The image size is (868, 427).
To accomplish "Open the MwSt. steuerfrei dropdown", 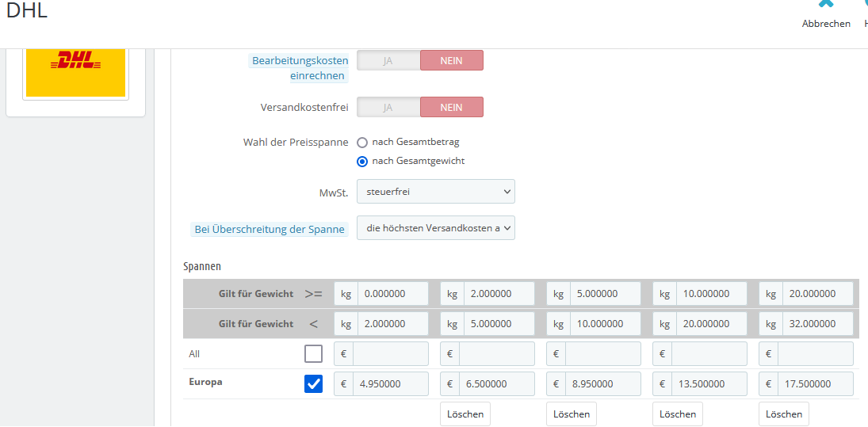I will click(x=436, y=191).
